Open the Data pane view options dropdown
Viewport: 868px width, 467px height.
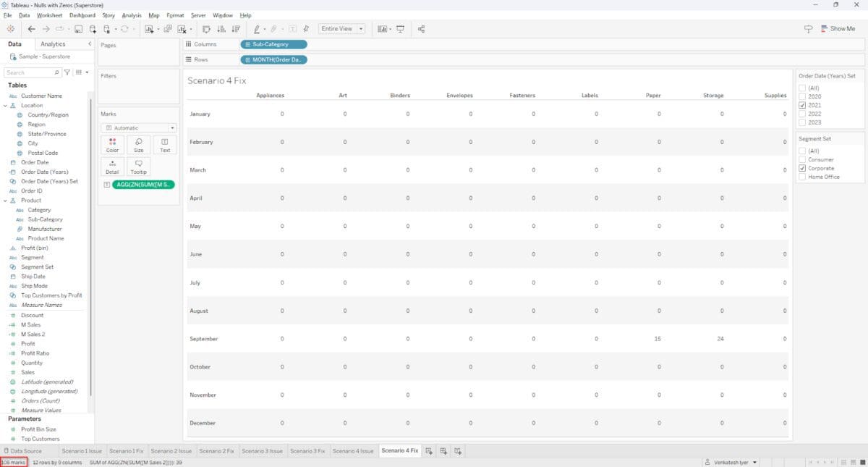click(82, 72)
